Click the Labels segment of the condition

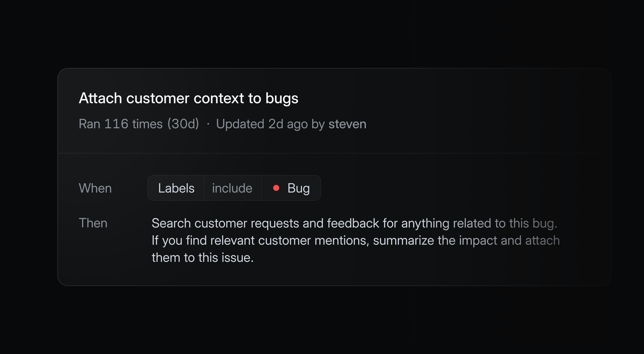[x=176, y=188]
